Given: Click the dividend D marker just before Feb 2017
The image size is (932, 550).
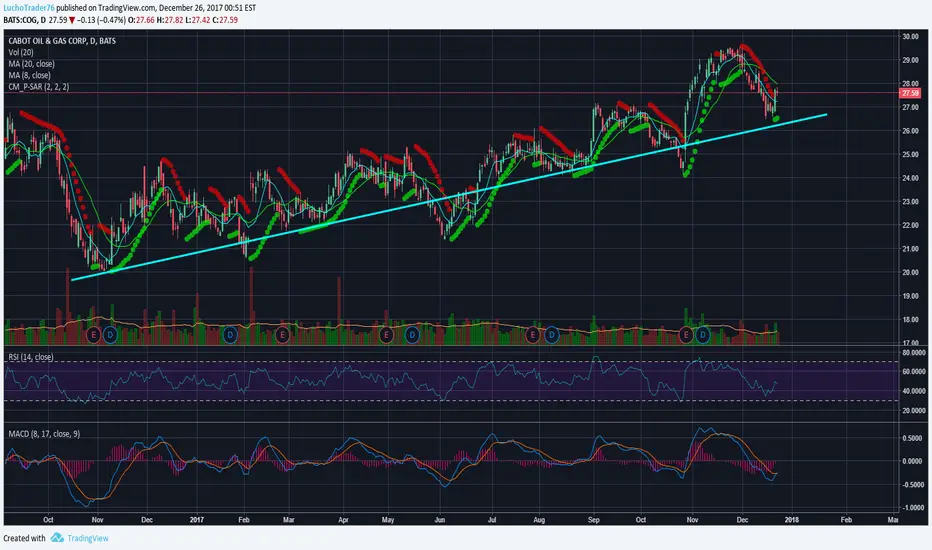Looking at the screenshot, I should [230, 335].
